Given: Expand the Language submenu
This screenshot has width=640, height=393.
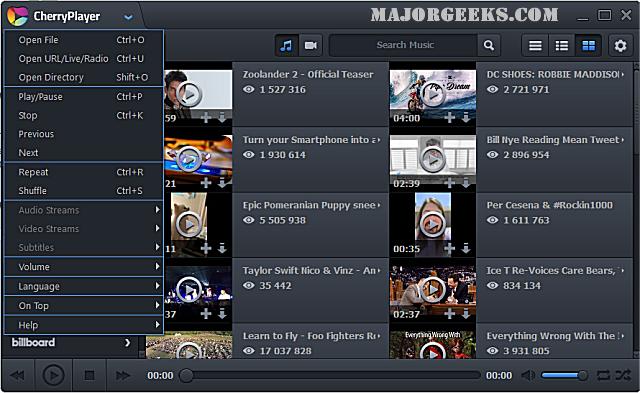Looking at the screenshot, I should pyautogui.click(x=84, y=286).
